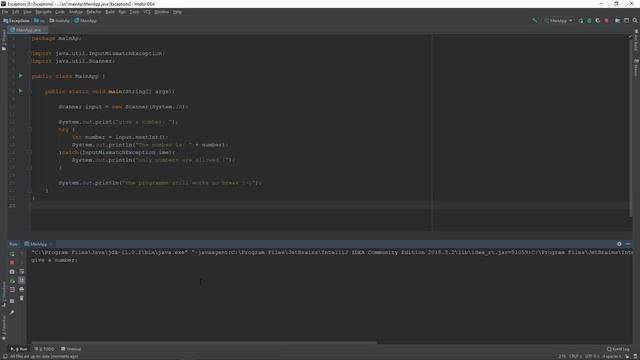This screenshot has width=640, height=360.
Task: Select the MainApp.java editor tab
Action: (27, 30)
